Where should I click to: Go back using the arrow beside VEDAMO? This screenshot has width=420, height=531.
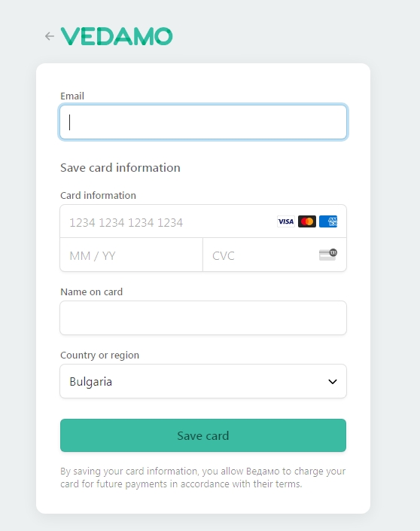pyautogui.click(x=50, y=36)
